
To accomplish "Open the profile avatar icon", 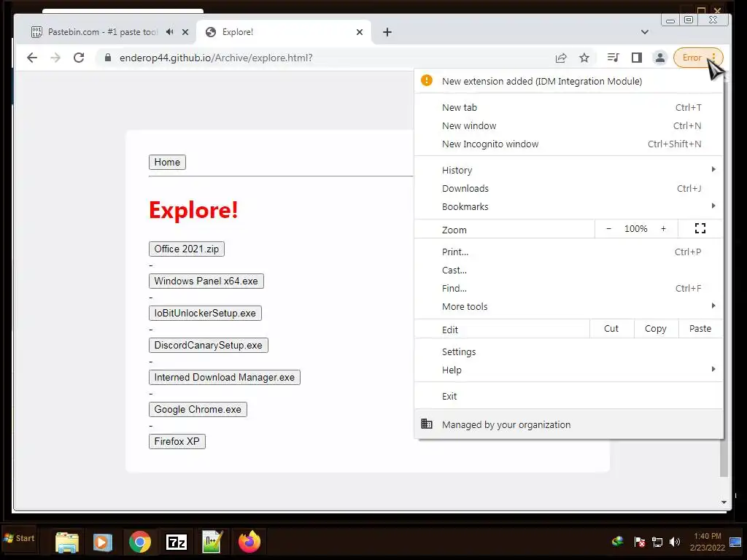I will pos(659,58).
